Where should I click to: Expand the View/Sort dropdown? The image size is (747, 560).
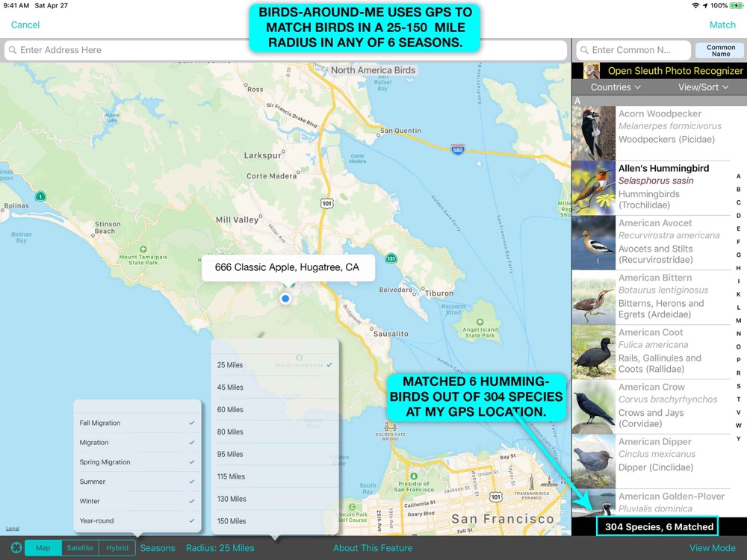(x=703, y=87)
